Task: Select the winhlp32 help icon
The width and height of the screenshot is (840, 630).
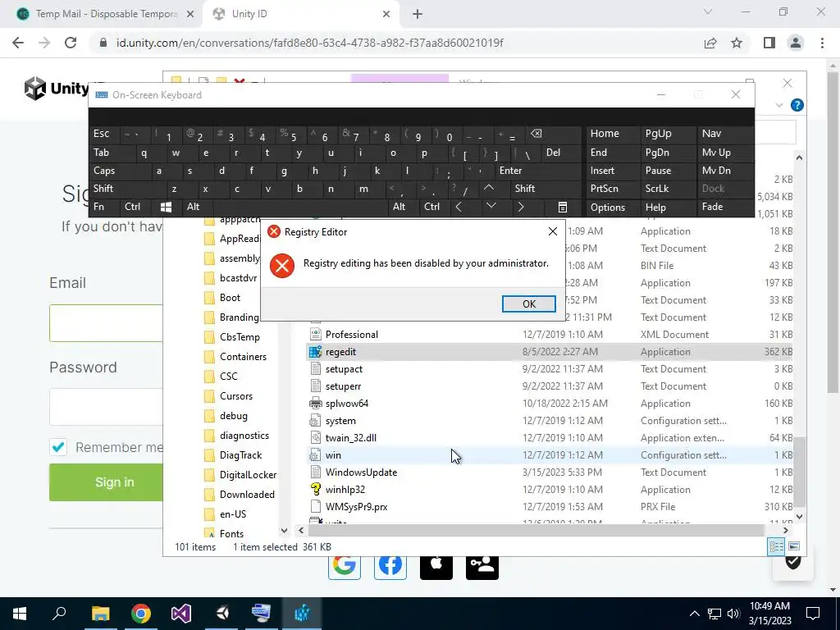Action: [x=316, y=489]
